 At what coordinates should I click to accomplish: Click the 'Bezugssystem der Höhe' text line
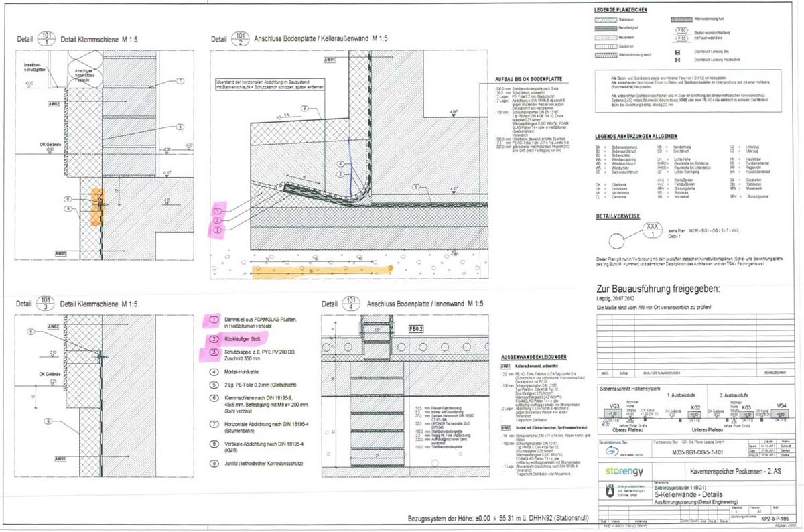(496, 519)
